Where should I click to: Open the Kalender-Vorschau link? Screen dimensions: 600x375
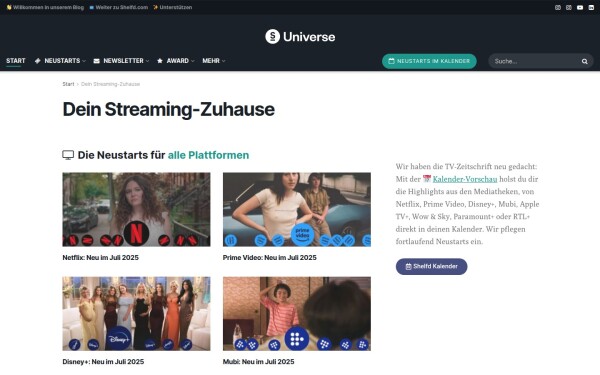tap(465, 179)
